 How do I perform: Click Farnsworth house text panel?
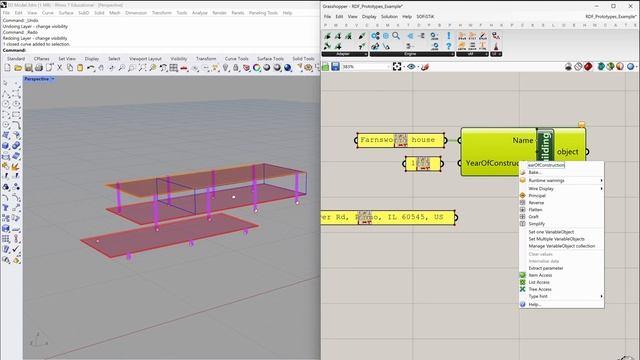pyautogui.click(x=400, y=140)
